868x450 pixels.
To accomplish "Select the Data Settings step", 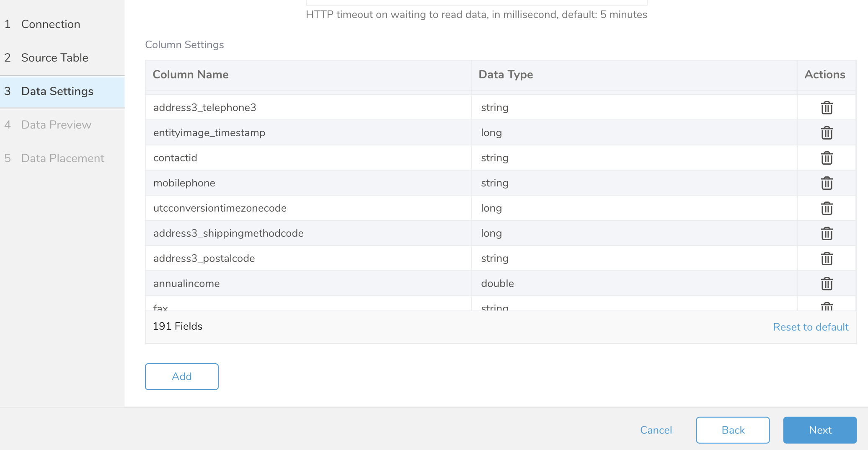I will click(57, 91).
